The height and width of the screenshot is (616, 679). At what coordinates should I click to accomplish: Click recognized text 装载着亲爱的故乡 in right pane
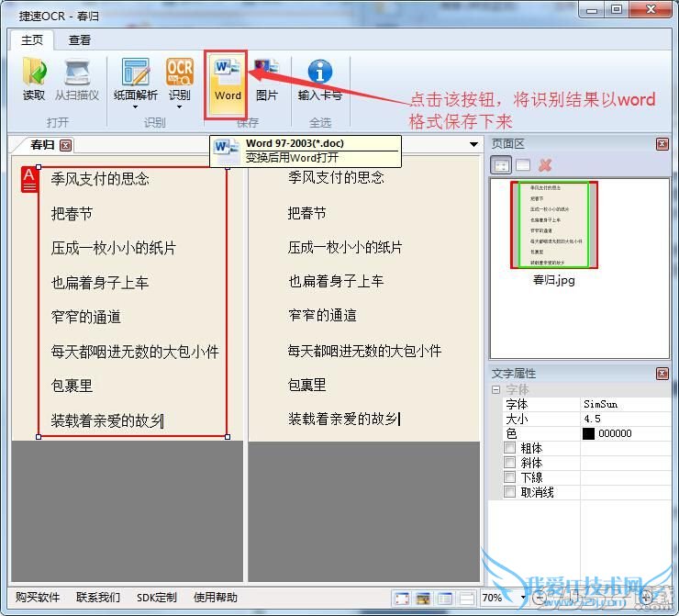(342, 419)
